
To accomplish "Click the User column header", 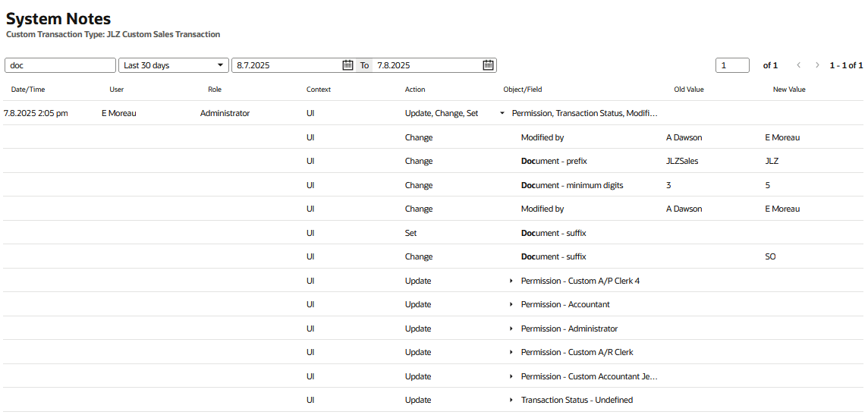I will (117, 89).
